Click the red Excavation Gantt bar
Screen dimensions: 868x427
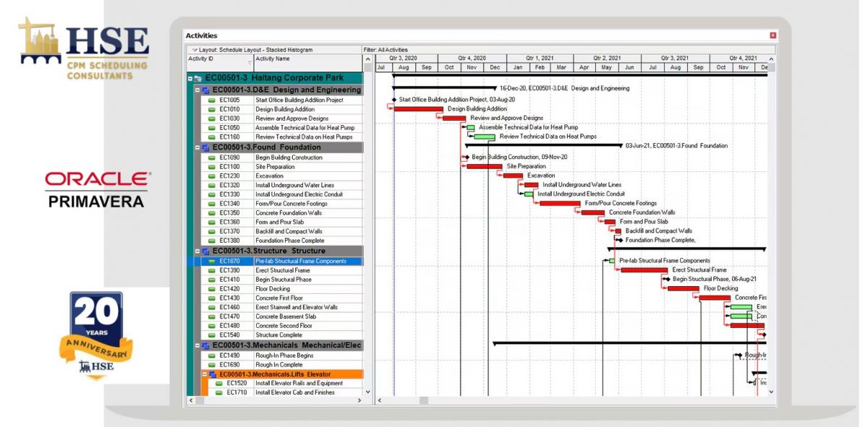[x=512, y=176]
